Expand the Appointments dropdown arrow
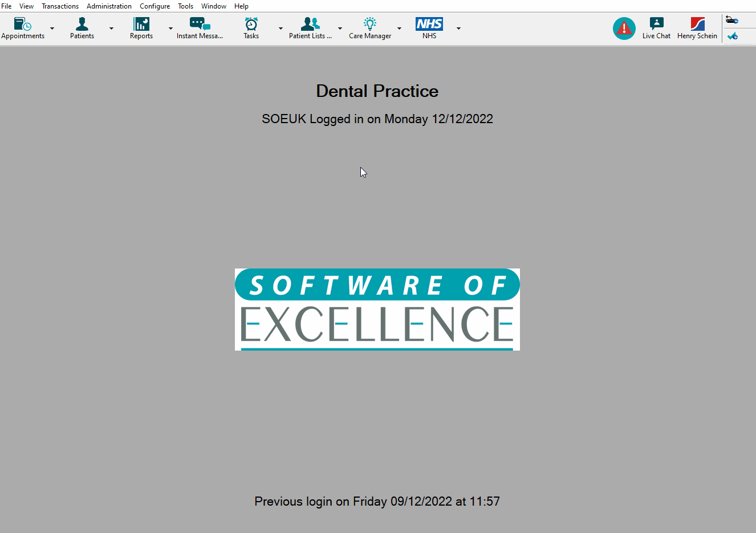The height and width of the screenshot is (533, 756). (x=52, y=28)
